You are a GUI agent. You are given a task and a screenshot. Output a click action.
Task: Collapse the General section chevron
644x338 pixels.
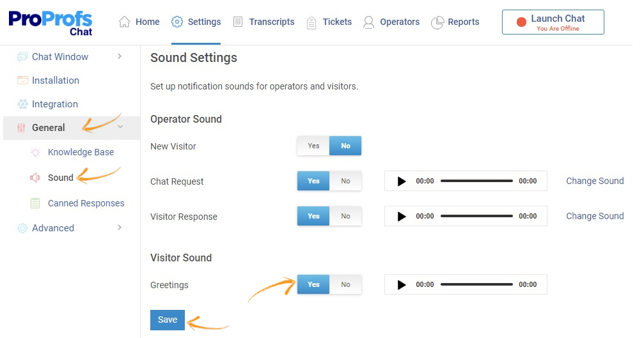tap(120, 127)
